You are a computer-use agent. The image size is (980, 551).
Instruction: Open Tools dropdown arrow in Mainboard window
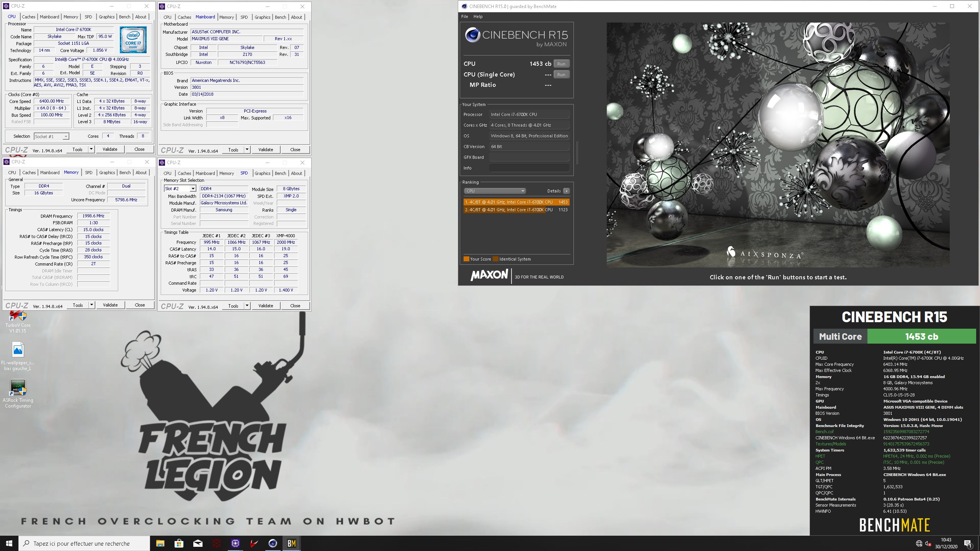coord(247,149)
